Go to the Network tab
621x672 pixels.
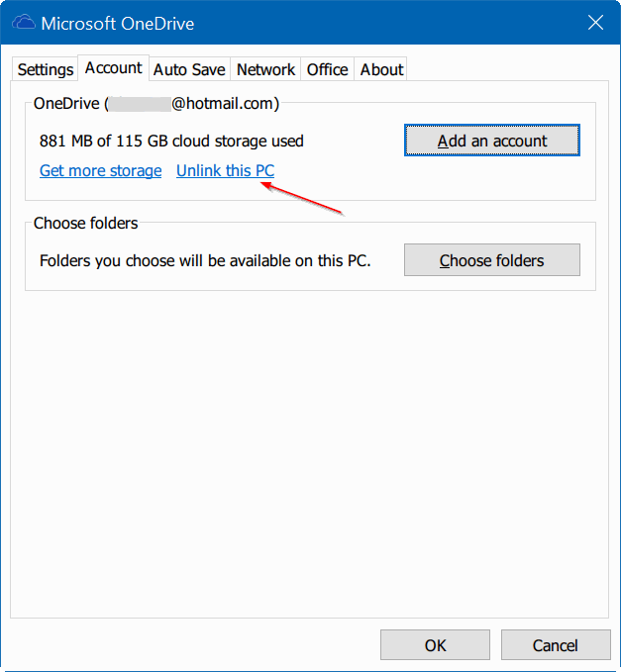tap(265, 69)
